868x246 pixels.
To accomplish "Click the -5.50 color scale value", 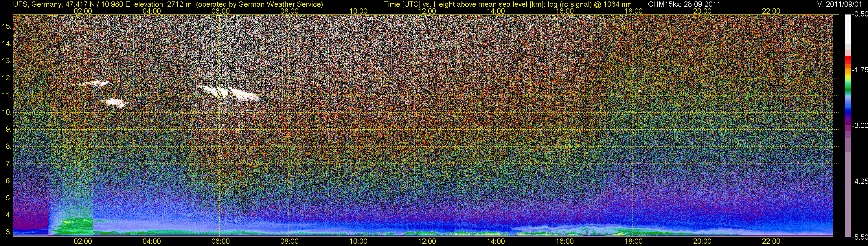I will click(x=860, y=237).
